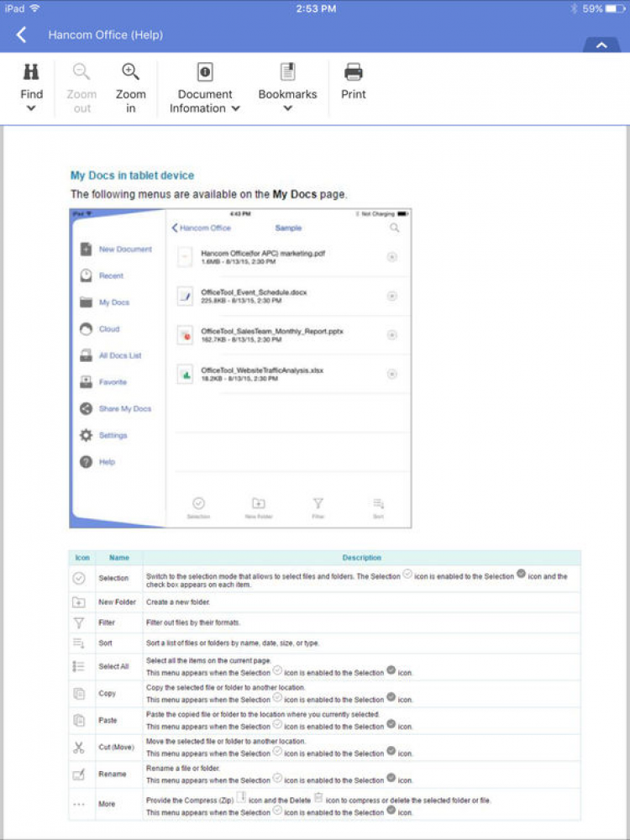Viewport: 630px width, 840px height.
Task: Click the Favorite icon in sidebar
Action: tap(86, 382)
